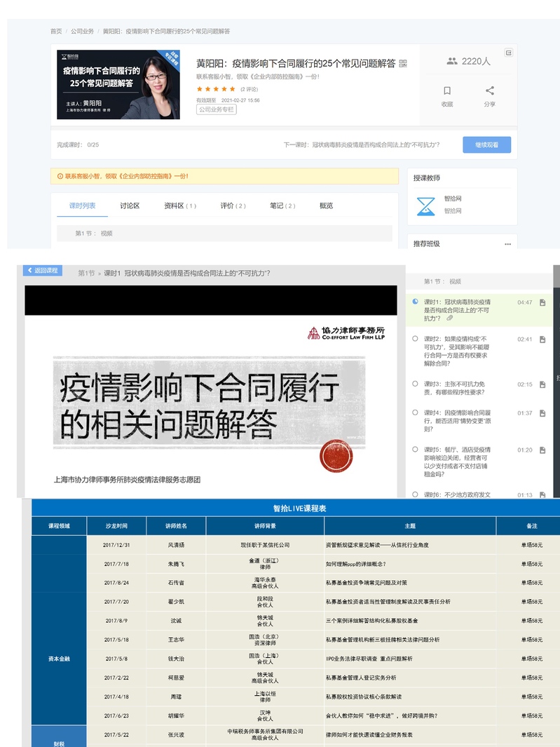Click the warning icon in yellow notice bar
Image resolution: width=560 pixels, height=747 pixels.
60,176
